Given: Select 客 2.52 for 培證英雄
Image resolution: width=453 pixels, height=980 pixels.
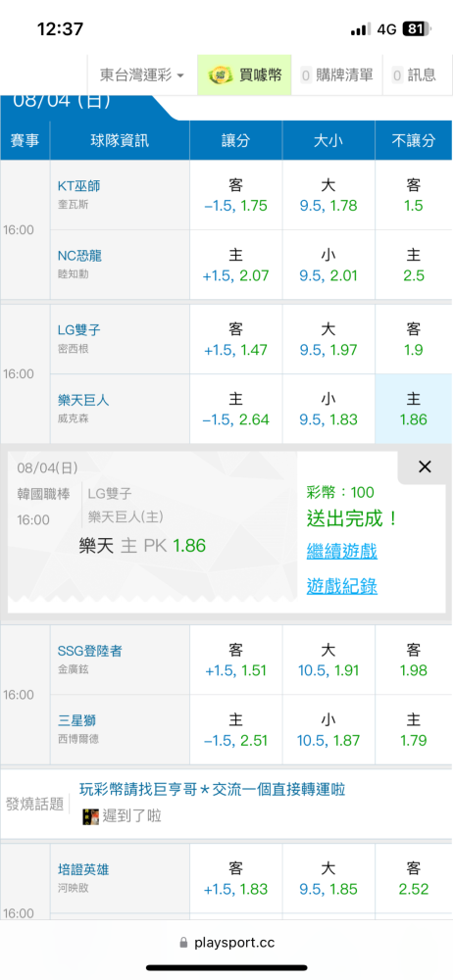Looking at the screenshot, I should pyautogui.click(x=414, y=878).
